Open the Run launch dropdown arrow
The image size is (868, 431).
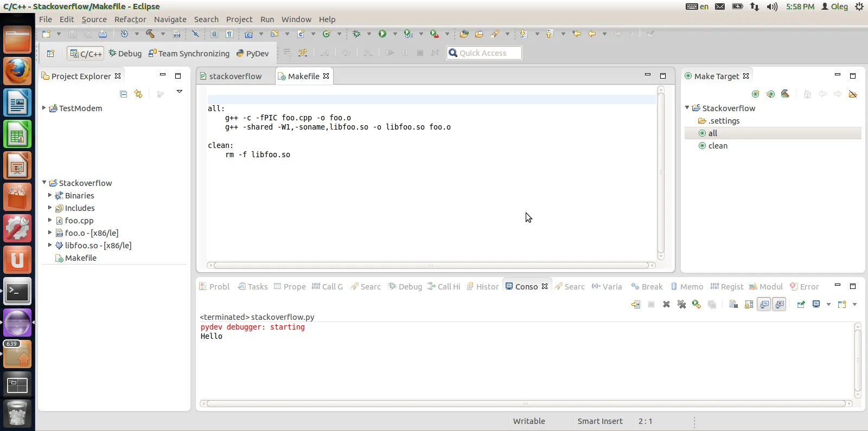click(x=395, y=34)
